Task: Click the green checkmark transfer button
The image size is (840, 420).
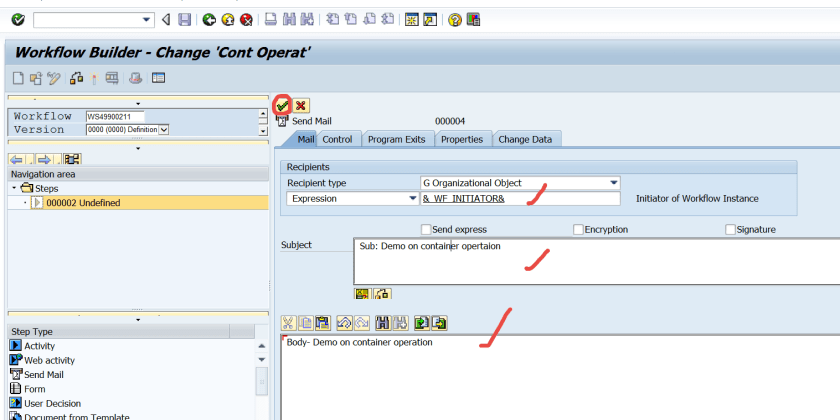Action: [x=283, y=105]
